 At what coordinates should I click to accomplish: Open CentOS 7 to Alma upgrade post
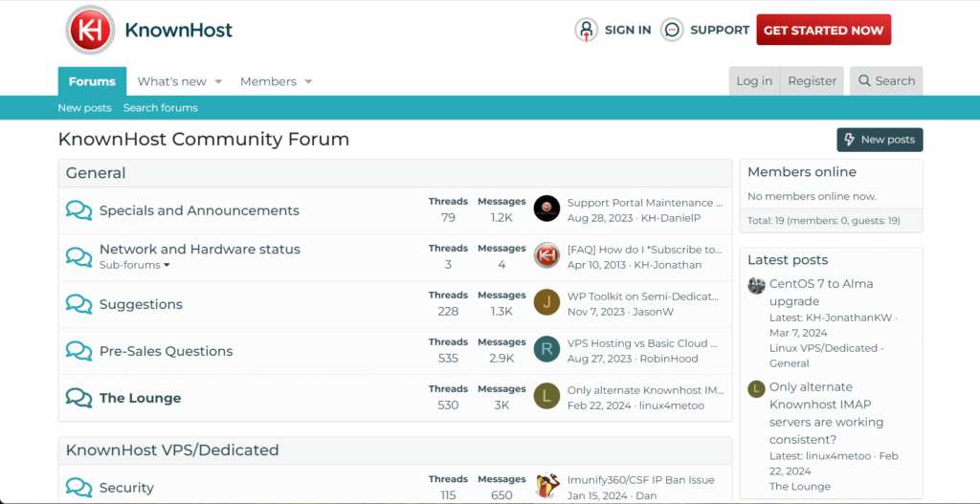(821, 293)
